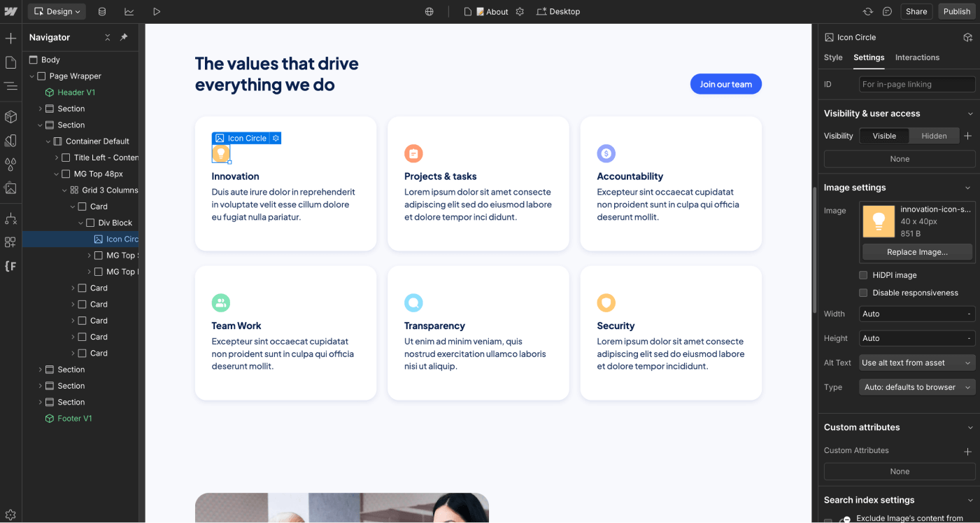Image resolution: width=980 pixels, height=523 pixels.
Task: Click the Replace Image button
Action: (917, 252)
